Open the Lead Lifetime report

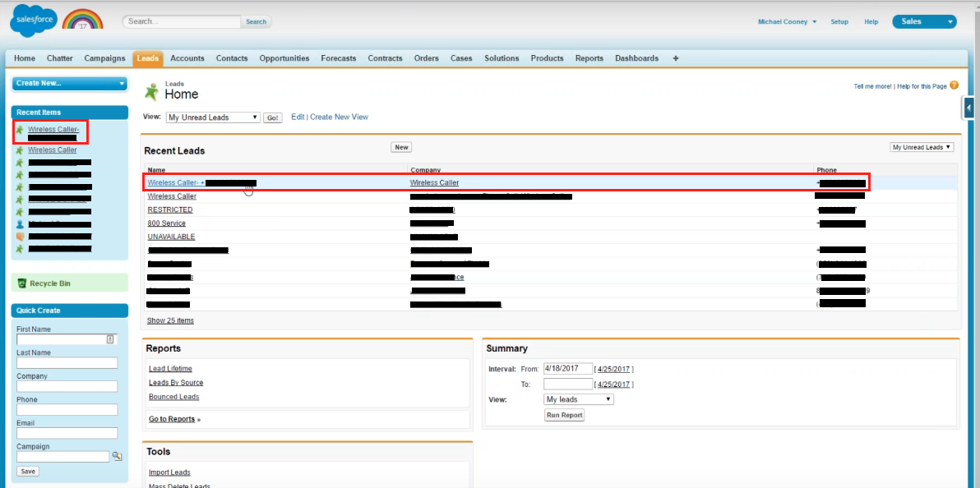pyautogui.click(x=171, y=369)
